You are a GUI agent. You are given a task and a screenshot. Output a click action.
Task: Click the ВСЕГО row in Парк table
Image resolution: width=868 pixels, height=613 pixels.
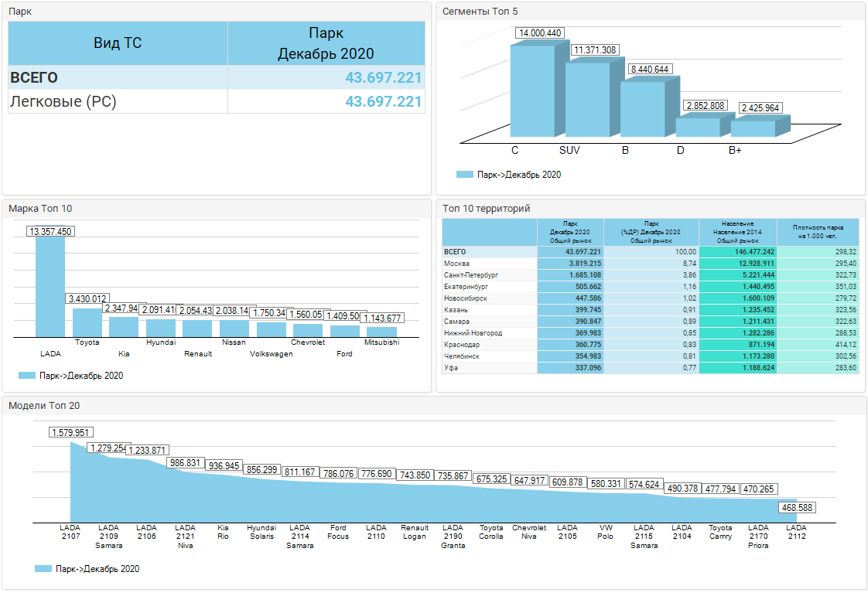coord(34,78)
